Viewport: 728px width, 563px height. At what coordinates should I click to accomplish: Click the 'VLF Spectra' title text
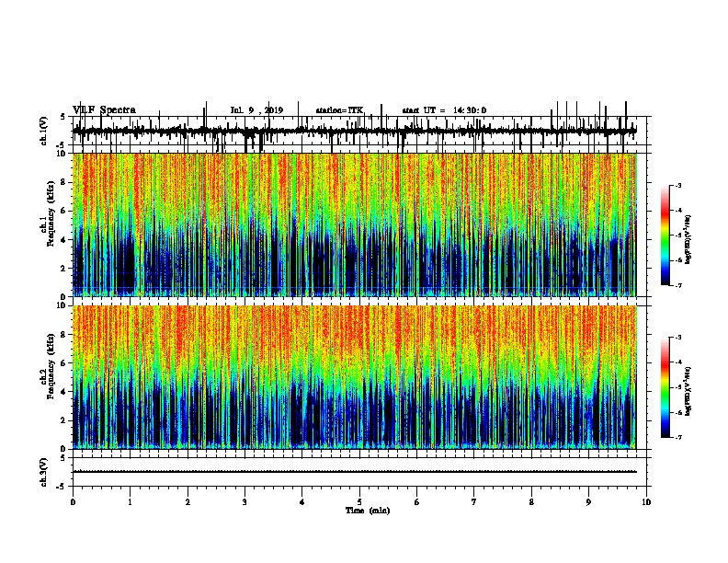(x=104, y=110)
